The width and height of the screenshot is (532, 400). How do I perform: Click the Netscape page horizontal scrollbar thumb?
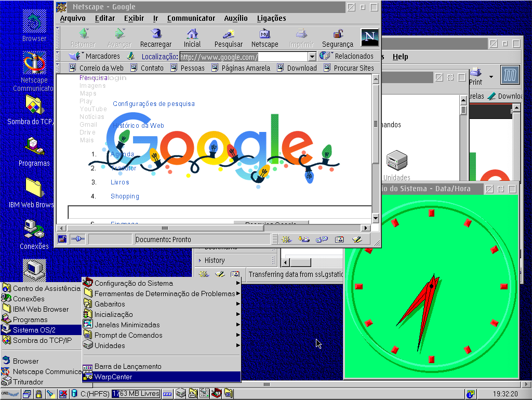[165, 228]
